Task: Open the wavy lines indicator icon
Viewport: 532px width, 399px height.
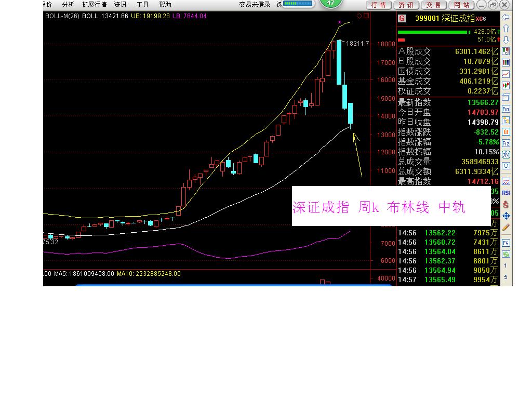Action: tap(506, 181)
